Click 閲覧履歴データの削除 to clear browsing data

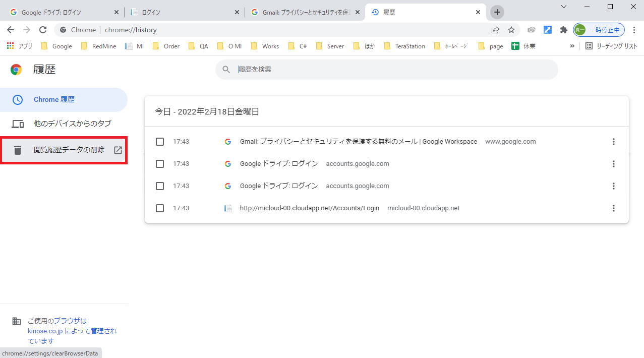(x=69, y=150)
